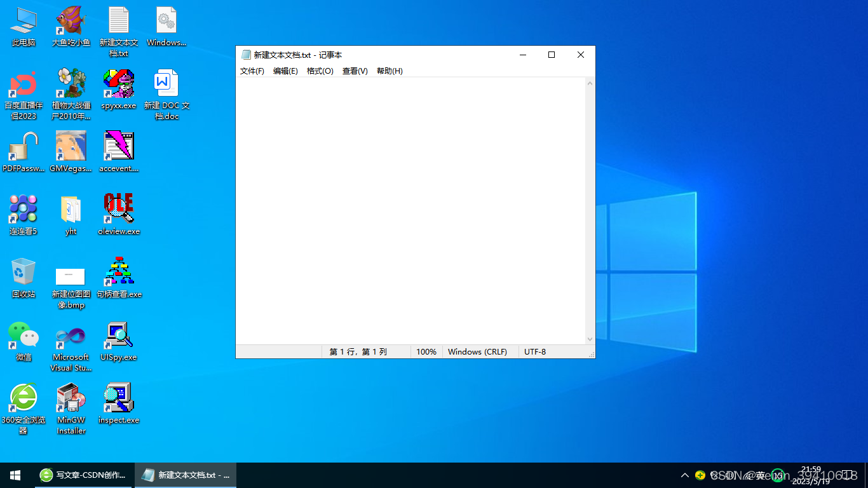The height and width of the screenshot is (488, 868).
Task: Open the 格式(O) menu
Action: click(320, 71)
